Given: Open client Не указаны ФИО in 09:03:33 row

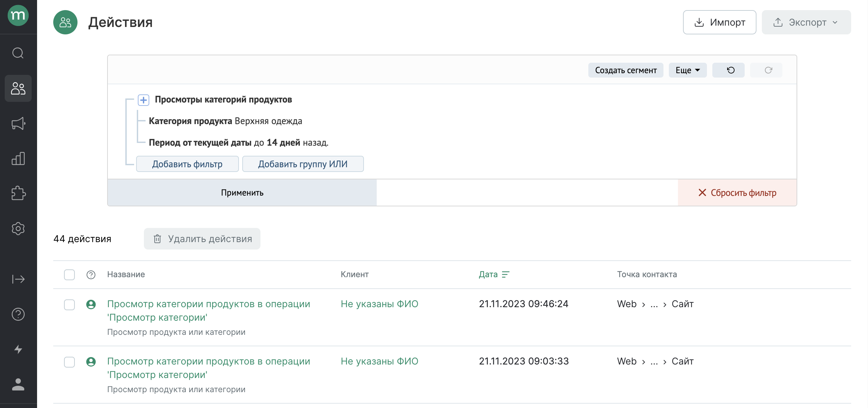Looking at the screenshot, I should [x=379, y=361].
